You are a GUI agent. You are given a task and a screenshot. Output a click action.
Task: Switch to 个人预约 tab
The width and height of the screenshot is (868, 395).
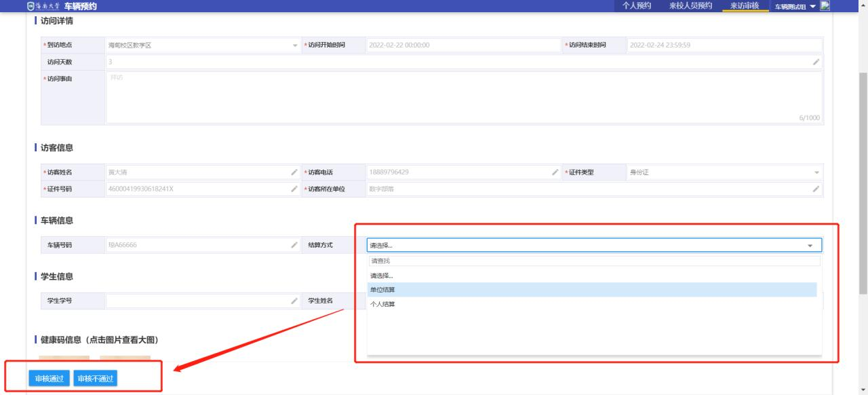pyautogui.click(x=636, y=6)
